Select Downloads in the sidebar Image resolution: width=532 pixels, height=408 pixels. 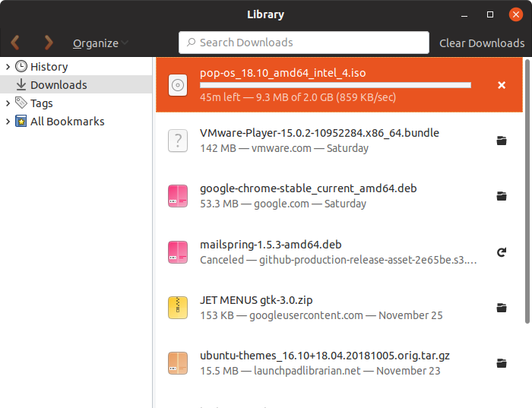click(76, 84)
